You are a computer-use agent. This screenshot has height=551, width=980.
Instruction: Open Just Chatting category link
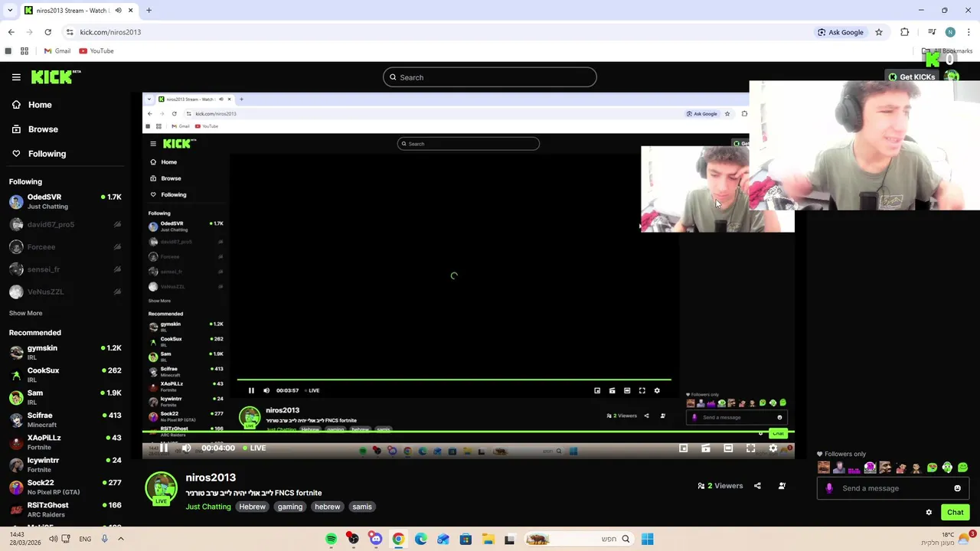(x=208, y=507)
